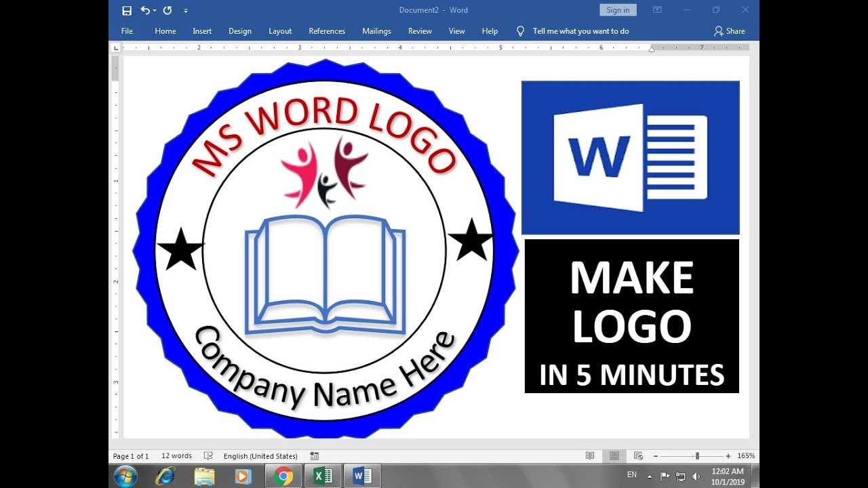Open the Design ribbon tab

point(240,31)
